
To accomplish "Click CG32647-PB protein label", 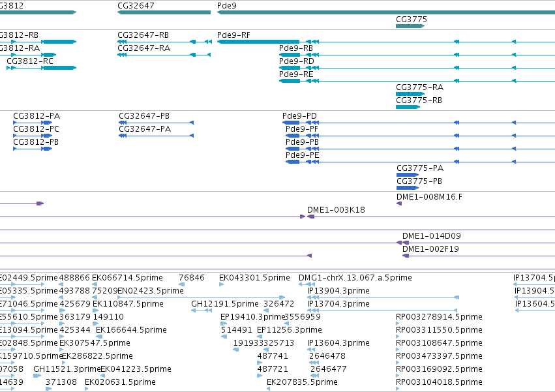I will click(144, 116).
